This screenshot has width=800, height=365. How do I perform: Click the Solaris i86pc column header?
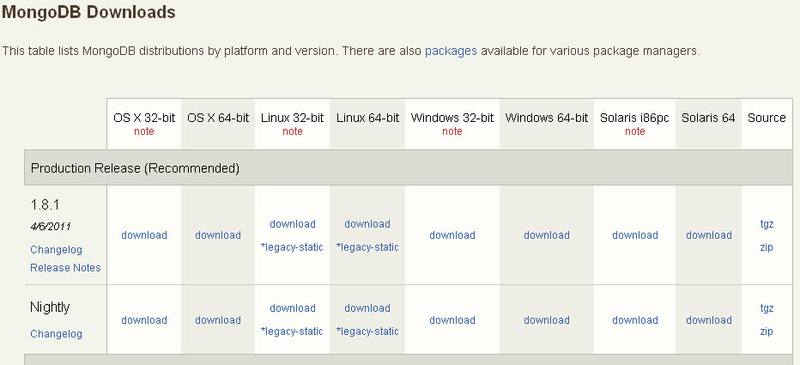click(635, 118)
